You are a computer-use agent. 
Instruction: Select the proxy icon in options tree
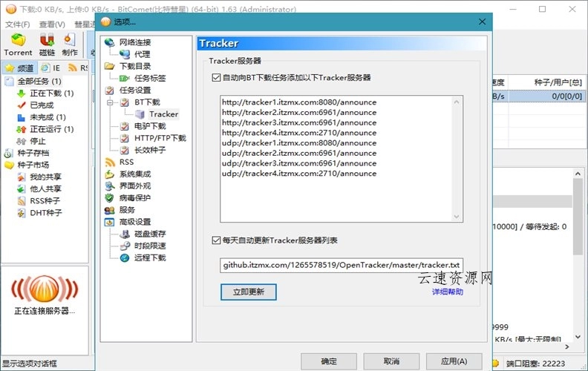pos(125,54)
